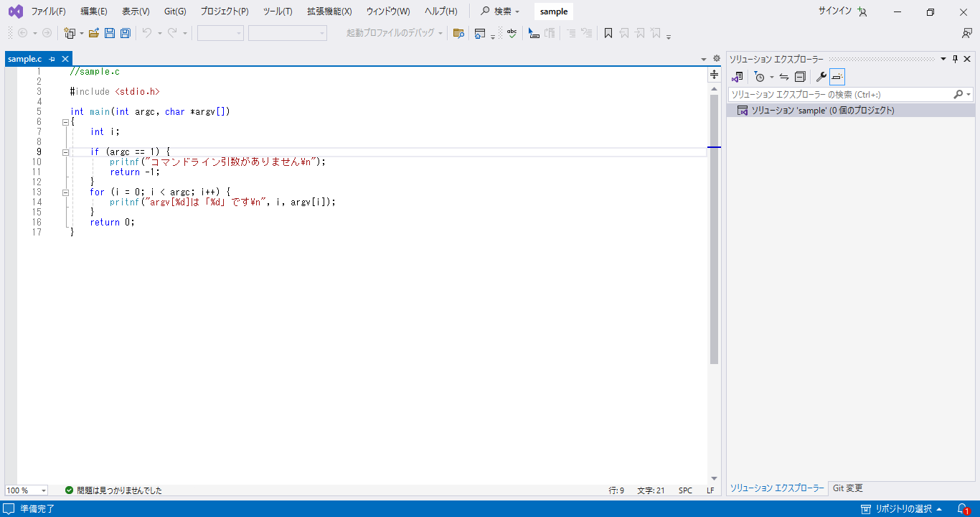Image resolution: width=980 pixels, height=517 pixels.
Task: Click Collapse All icon in Solution Explorer
Action: [800, 77]
